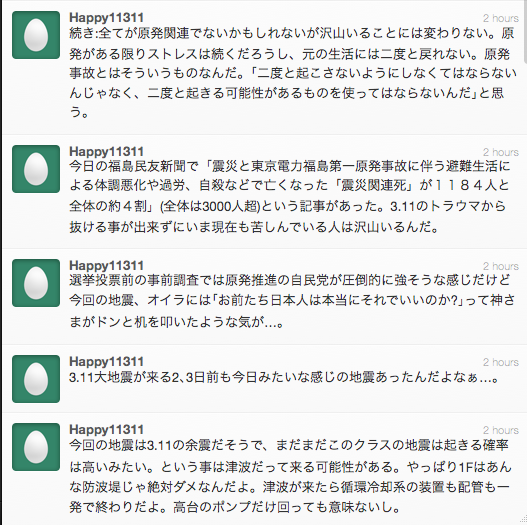Click 2 hours timestamp on 余震 tweet
The height and width of the screenshot is (525, 527).
(x=501, y=430)
